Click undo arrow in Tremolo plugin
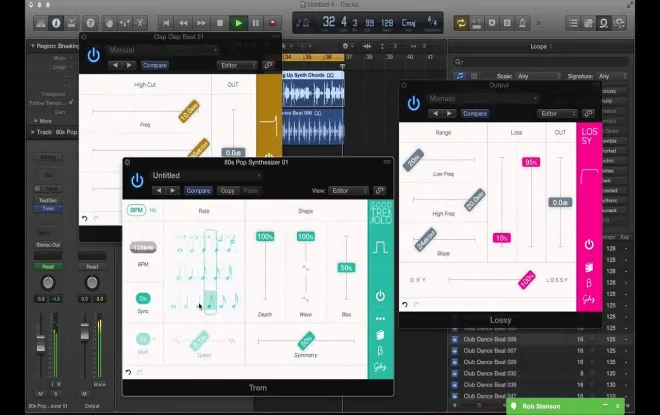 [x=128, y=372]
